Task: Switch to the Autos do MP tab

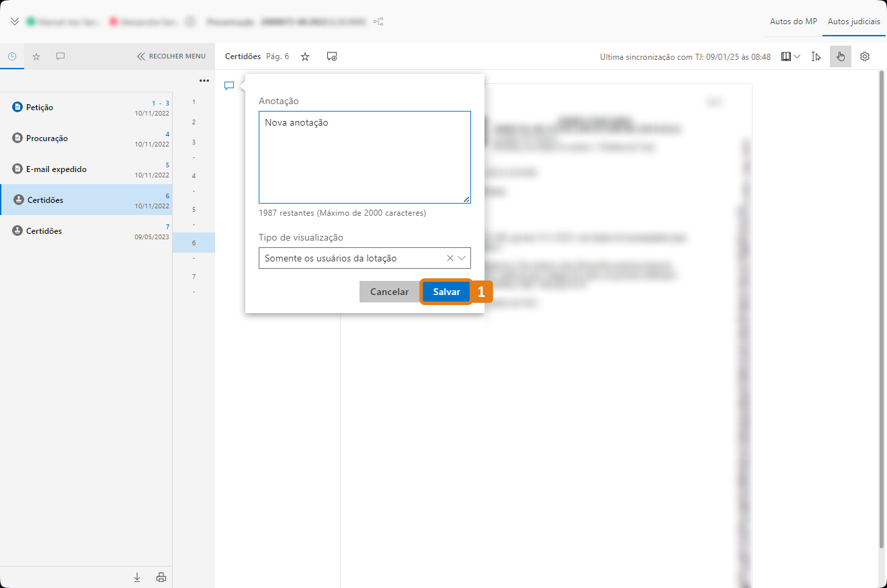Action: [793, 22]
